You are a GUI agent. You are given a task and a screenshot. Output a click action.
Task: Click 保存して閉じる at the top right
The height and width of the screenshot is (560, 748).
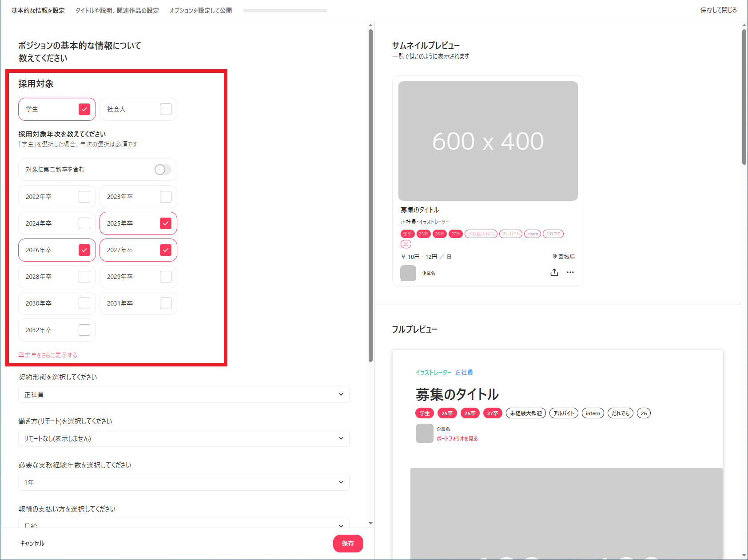pos(718,9)
